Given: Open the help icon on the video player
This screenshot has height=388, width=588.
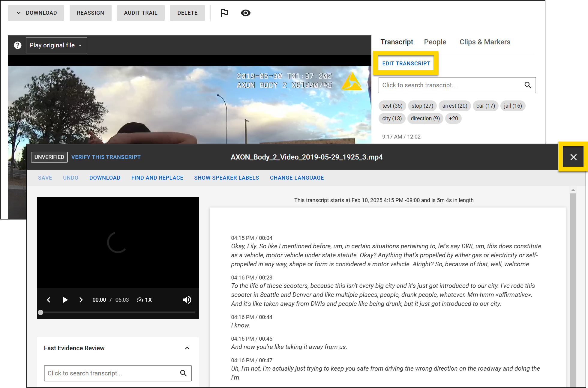Looking at the screenshot, I should click(x=17, y=45).
